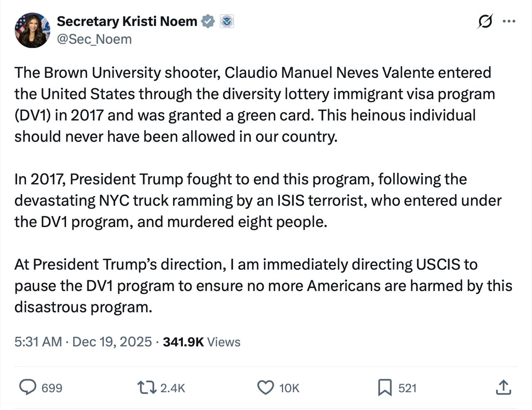
Task: Click the tweet text about Brown University shooter
Action: (255, 105)
